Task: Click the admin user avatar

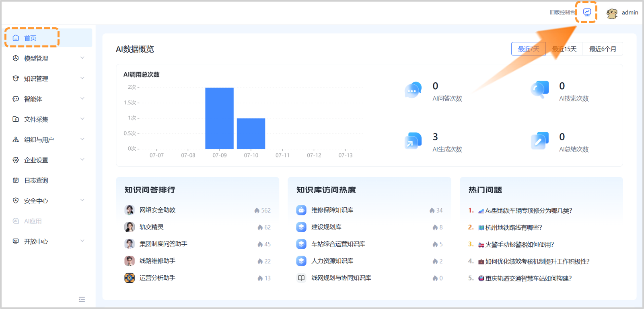Action: [612, 14]
